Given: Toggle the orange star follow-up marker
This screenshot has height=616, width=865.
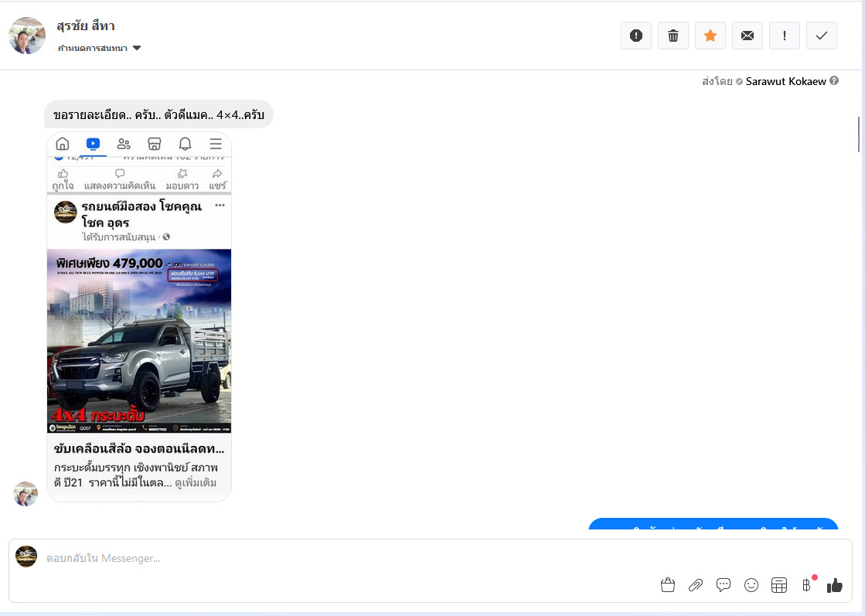Looking at the screenshot, I should [x=710, y=36].
